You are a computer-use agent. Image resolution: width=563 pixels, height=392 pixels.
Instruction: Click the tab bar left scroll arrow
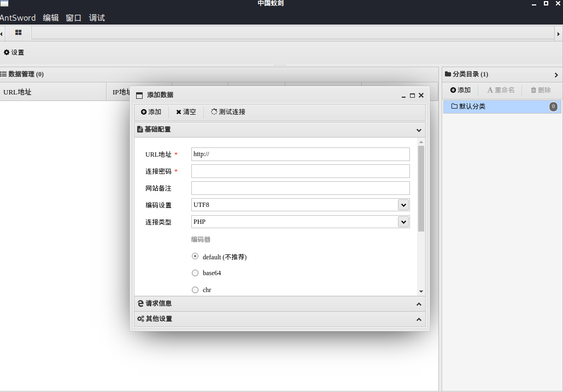click(2, 34)
